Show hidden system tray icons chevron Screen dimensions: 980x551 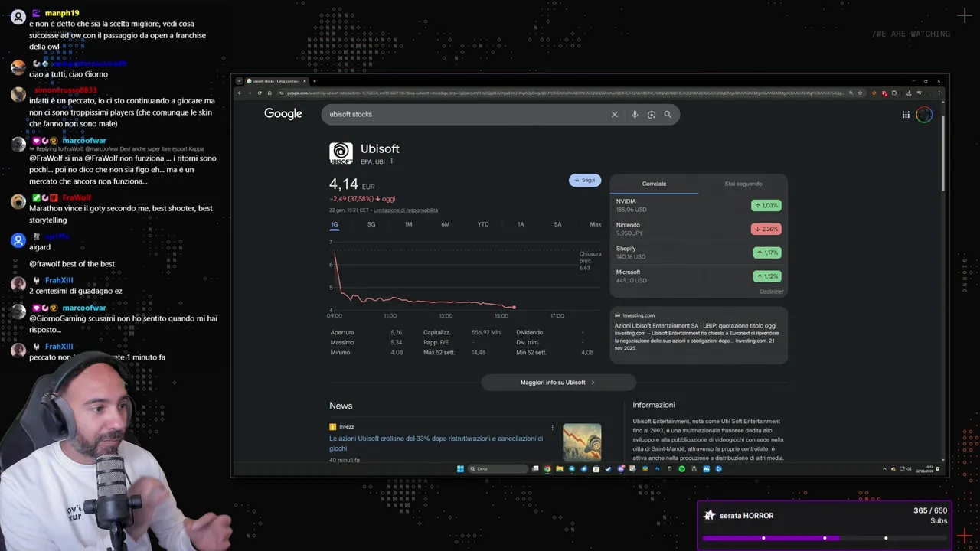click(884, 469)
